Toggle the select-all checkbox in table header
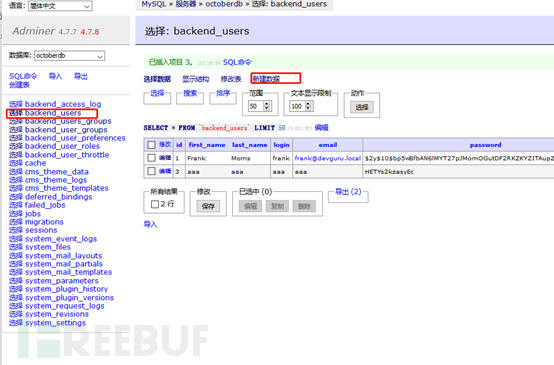 point(152,145)
